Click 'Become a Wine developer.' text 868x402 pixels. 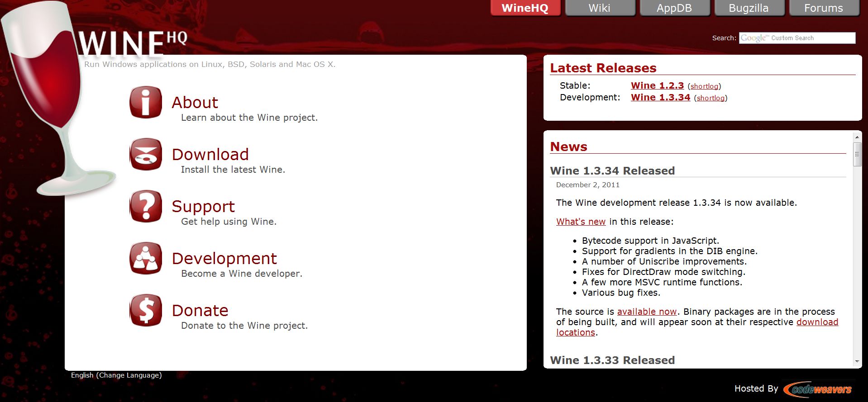tap(242, 274)
